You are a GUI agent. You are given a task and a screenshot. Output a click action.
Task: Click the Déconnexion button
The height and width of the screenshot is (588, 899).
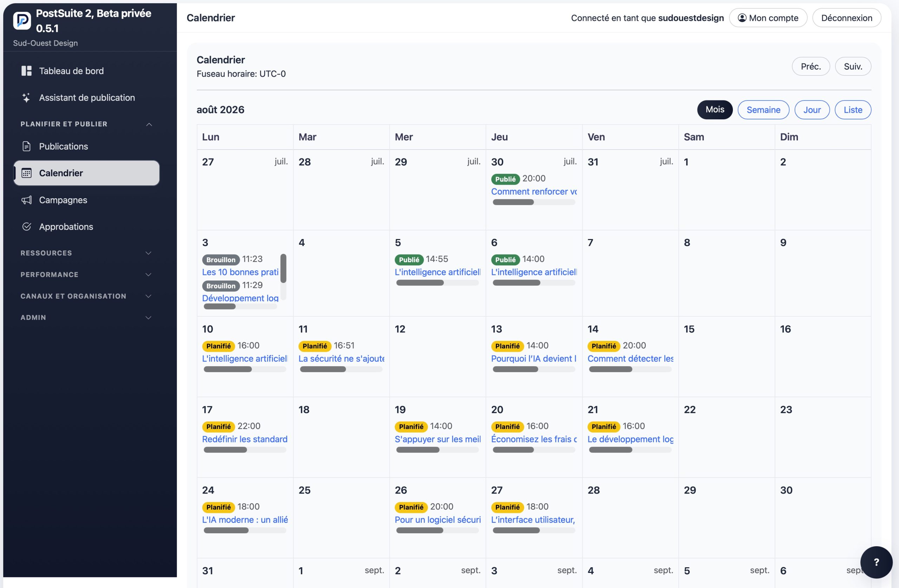coord(846,18)
